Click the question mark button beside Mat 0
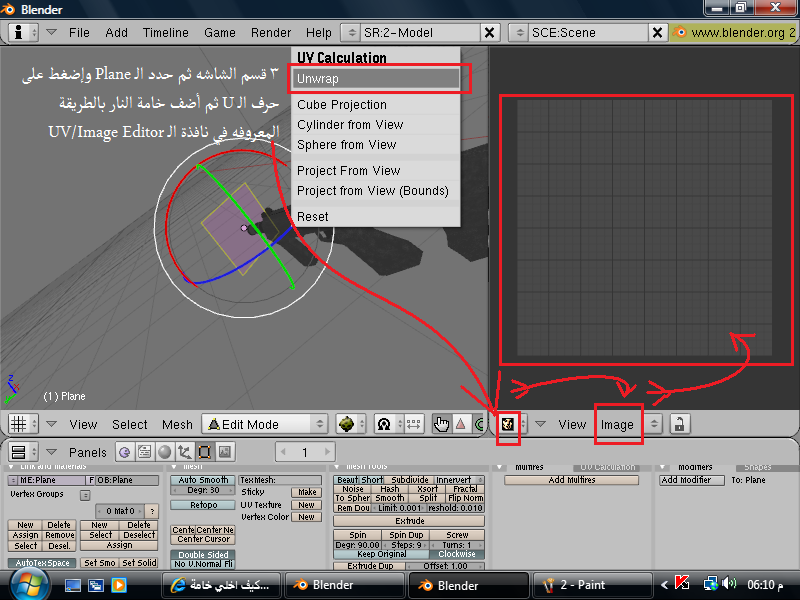 [x=152, y=511]
